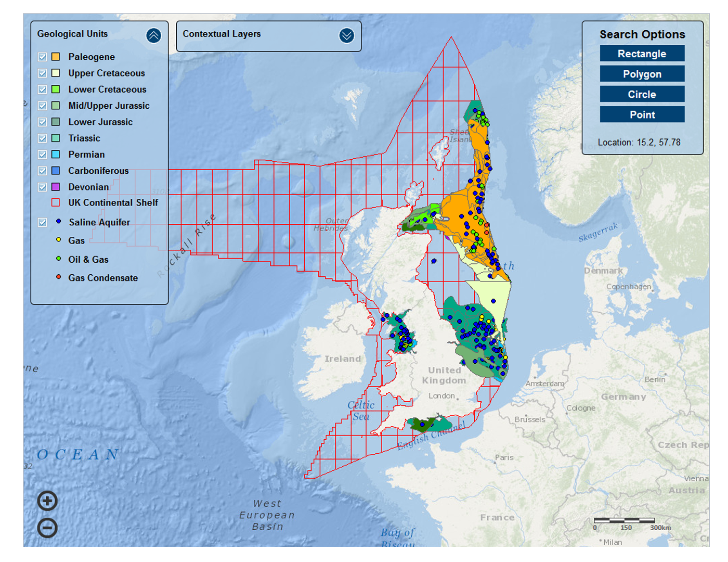Choose the Point search option

tap(642, 114)
